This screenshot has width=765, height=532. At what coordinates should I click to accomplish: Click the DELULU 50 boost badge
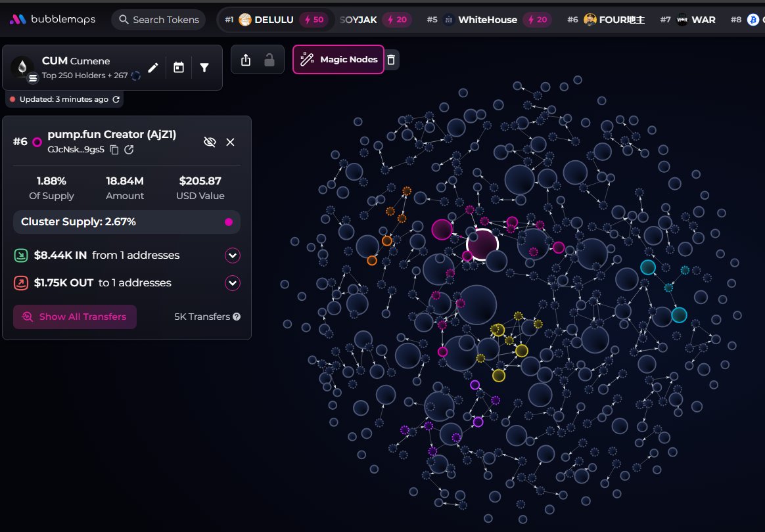point(313,20)
